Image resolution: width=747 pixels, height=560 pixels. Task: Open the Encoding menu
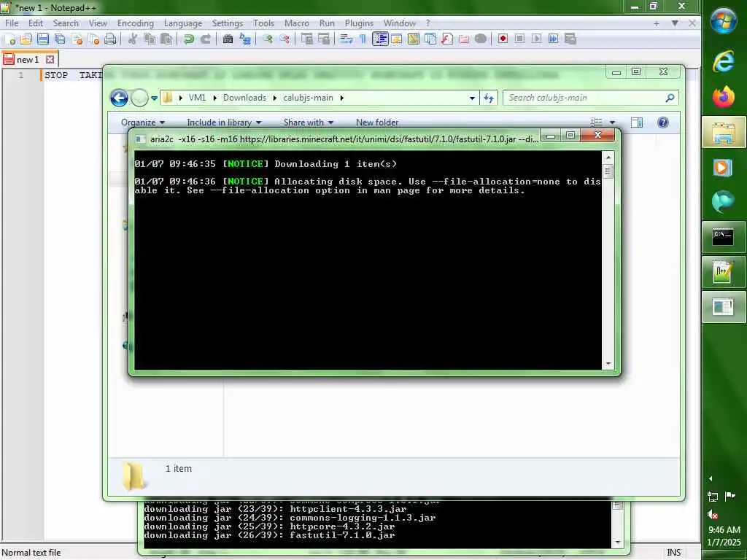coord(135,23)
